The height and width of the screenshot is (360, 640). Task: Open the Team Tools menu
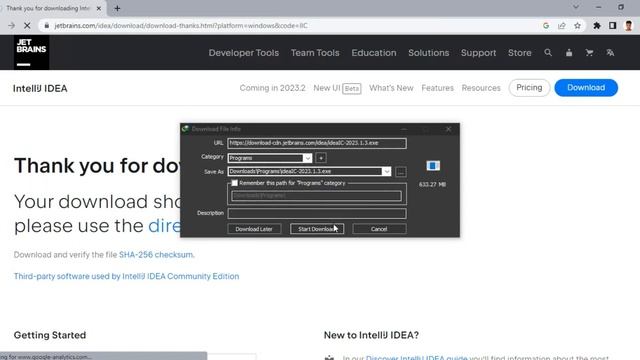click(315, 53)
